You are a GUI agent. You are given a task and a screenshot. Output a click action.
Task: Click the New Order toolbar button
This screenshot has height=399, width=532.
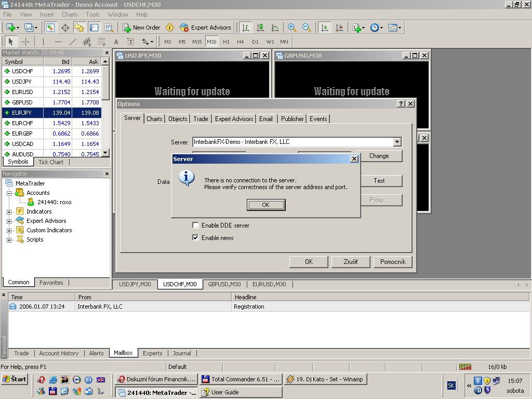tap(141, 28)
